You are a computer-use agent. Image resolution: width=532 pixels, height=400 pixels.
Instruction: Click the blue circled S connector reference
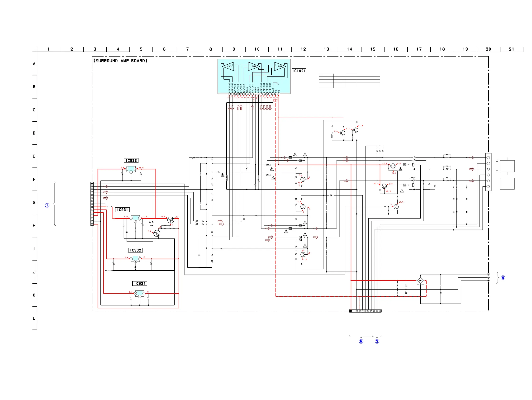[x=377, y=341]
